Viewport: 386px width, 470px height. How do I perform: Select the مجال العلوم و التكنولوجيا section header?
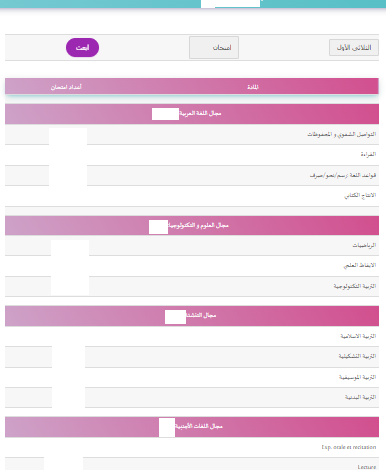pos(192,226)
